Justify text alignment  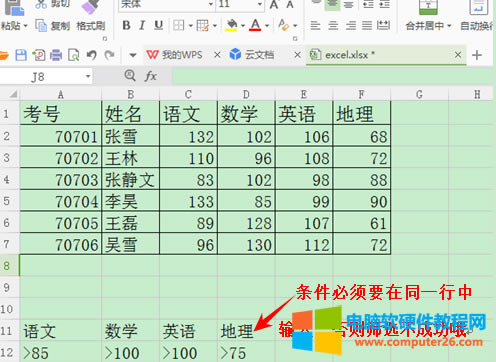[x=367, y=25]
